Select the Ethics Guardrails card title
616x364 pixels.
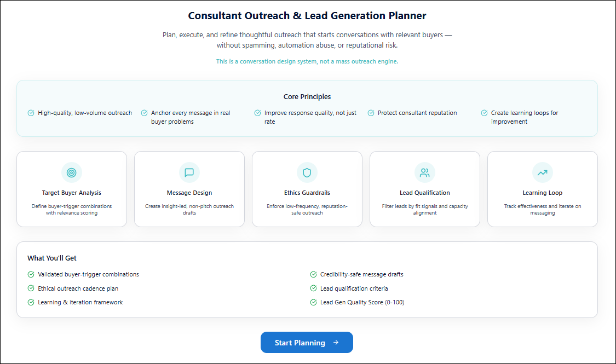click(307, 193)
